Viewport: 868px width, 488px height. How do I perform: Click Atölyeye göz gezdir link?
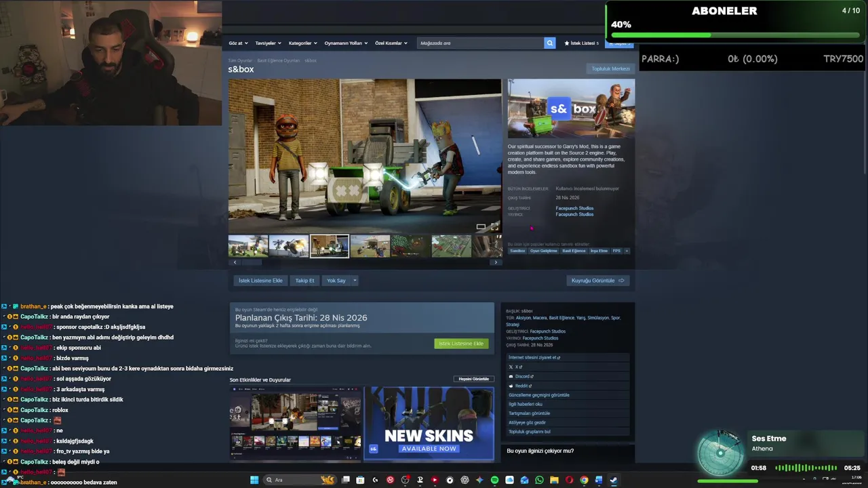pyautogui.click(x=528, y=422)
